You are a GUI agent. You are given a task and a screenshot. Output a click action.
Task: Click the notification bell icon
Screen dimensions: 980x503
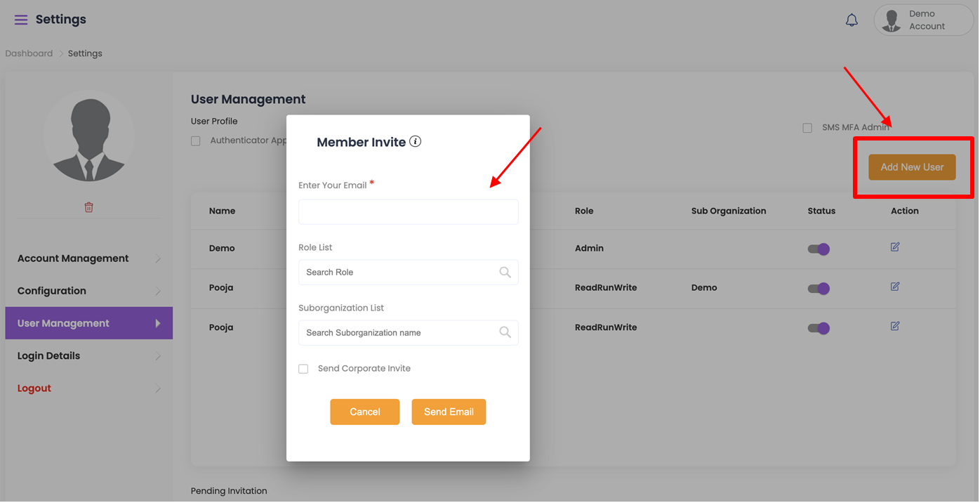(852, 20)
